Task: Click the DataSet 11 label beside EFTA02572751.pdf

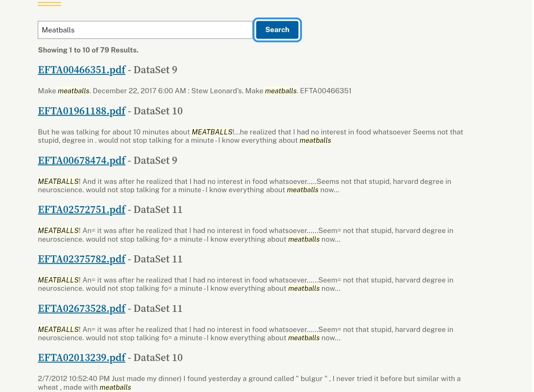Action: point(158,210)
